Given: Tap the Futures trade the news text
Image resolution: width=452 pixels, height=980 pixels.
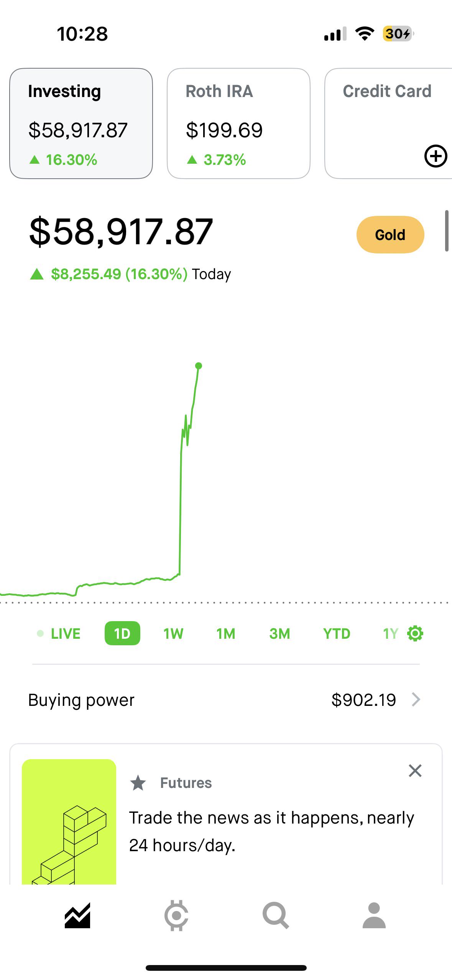Looking at the screenshot, I should (x=271, y=831).
